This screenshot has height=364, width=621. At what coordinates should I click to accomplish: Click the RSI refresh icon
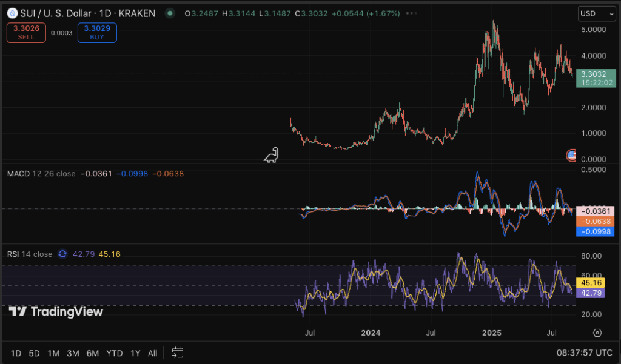tap(61, 254)
